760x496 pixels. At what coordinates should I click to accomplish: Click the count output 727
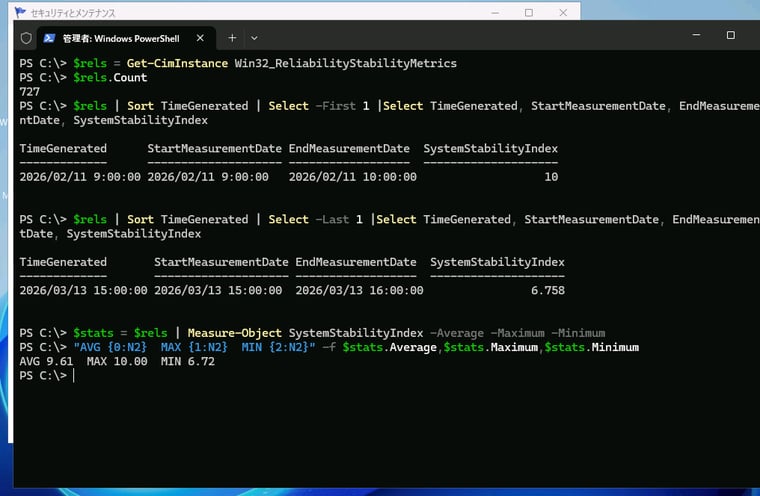(30, 92)
